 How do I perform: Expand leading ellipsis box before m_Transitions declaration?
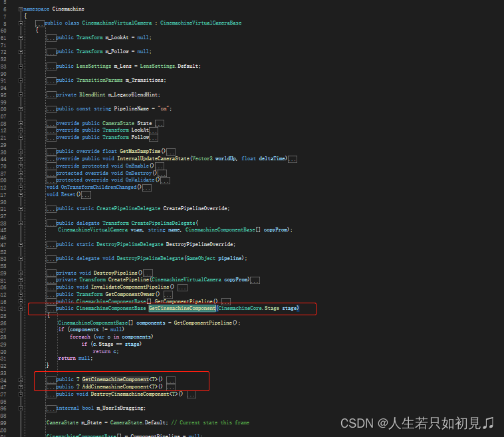pyautogui.click(x=51, y=80)
